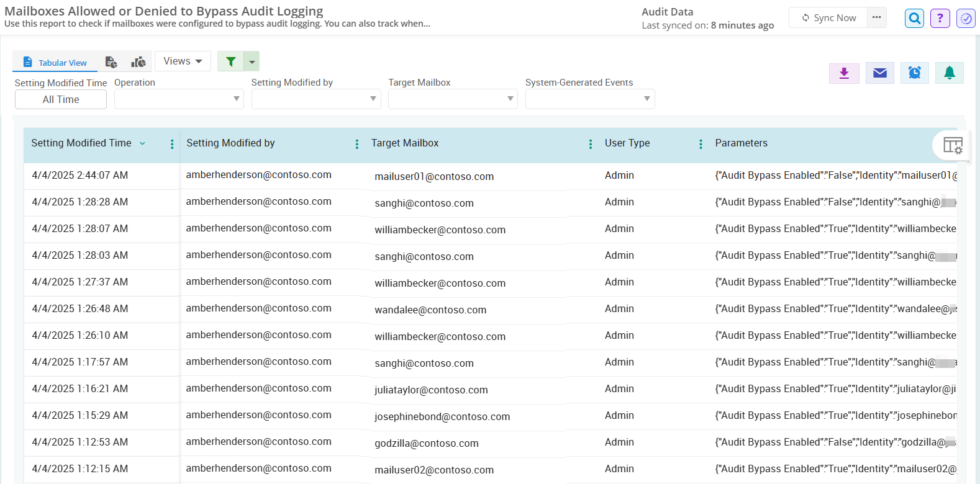This screenshot has height=484, width=980.
Task: Select the Tabular View tab
Action: (55, 63)
